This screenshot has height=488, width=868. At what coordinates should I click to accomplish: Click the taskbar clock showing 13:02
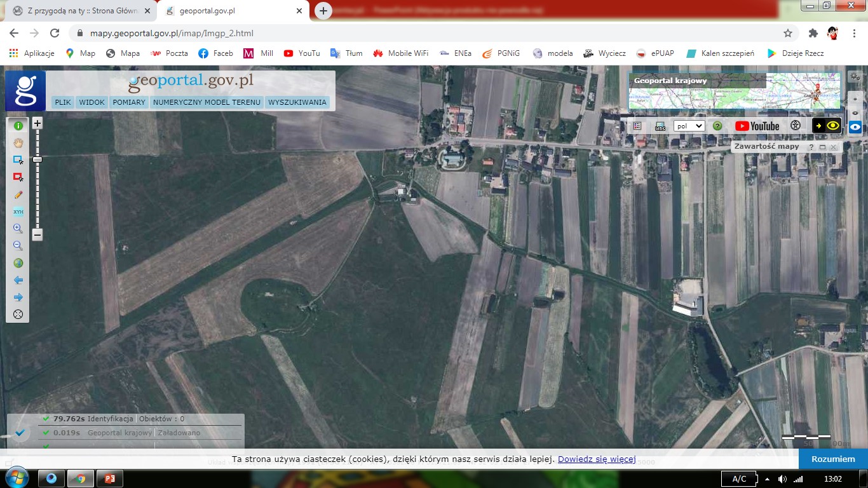coord(832,478)
